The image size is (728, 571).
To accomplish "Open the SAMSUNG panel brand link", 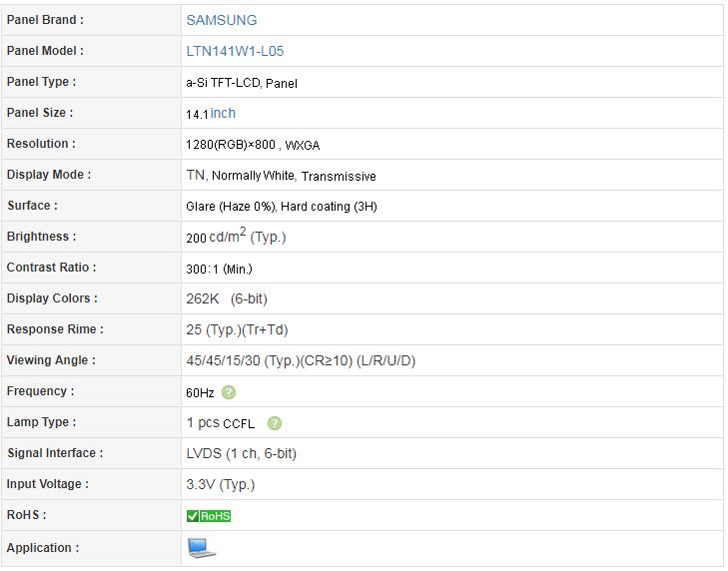I will pyautogui.click(x=222, y=20).
